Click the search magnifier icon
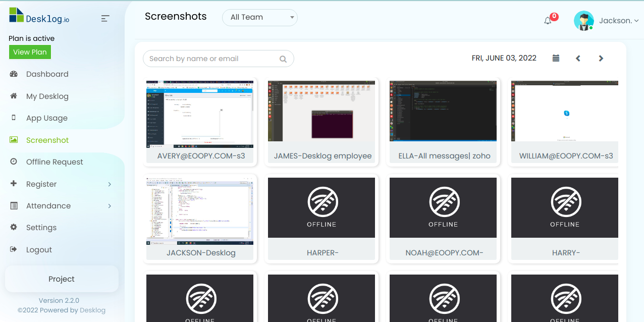The height and width of the screenshot is (322, 644). 283,59
